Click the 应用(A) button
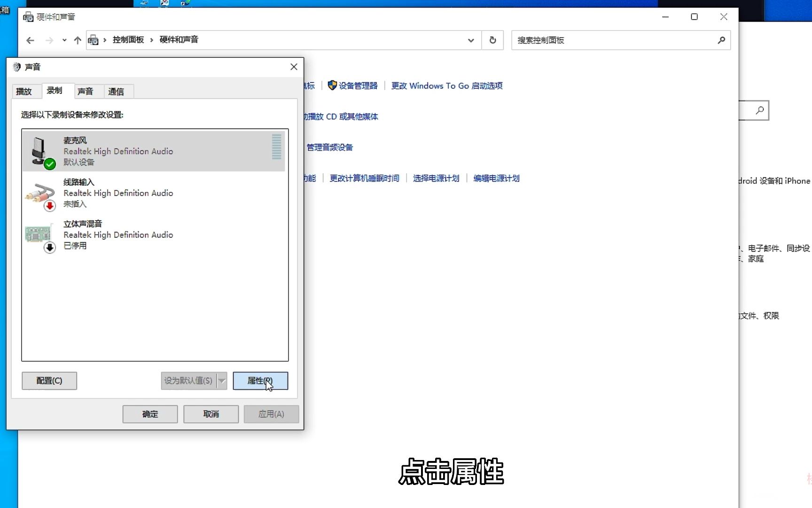 pos(271,414)
